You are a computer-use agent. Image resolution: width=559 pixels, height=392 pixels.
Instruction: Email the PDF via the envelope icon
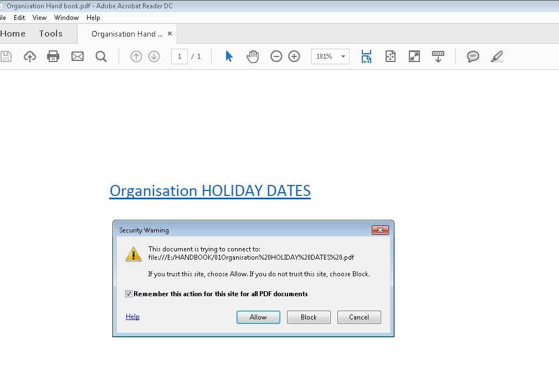pyautogui.click(x=77, y=56)
